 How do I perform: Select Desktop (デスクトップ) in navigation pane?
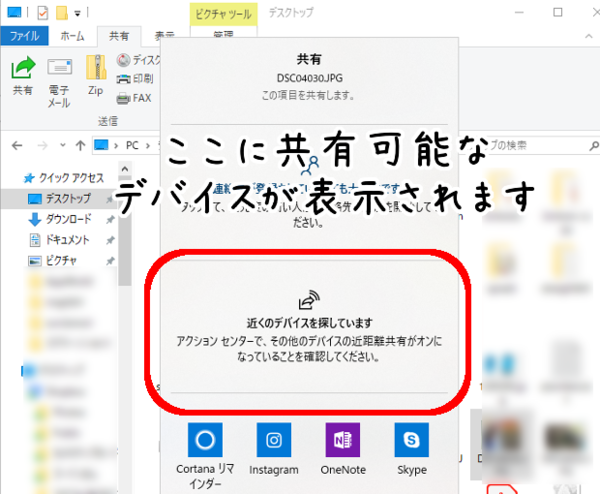[x=60, y=199]
